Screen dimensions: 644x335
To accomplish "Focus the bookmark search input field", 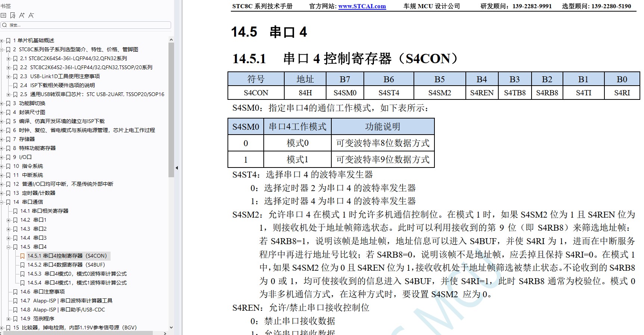I will (86, 25).
